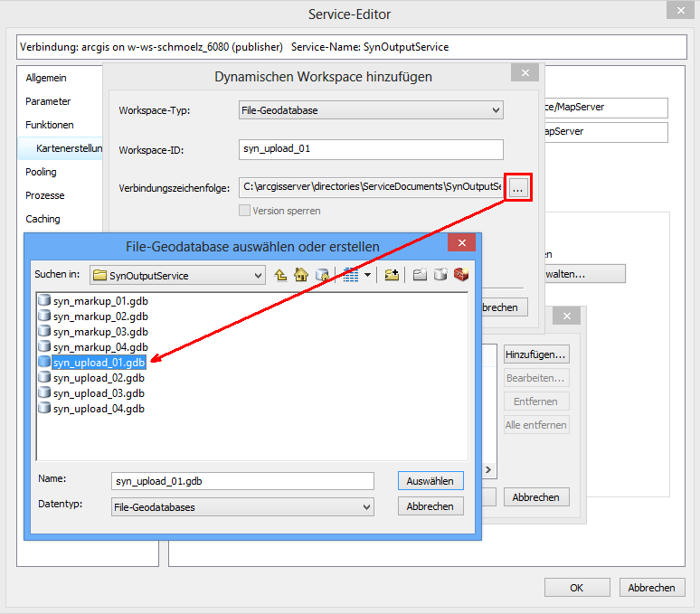Go to default geodatabase icon
Image resolution: width=700 pixels, height=614 pixels.
322,275
